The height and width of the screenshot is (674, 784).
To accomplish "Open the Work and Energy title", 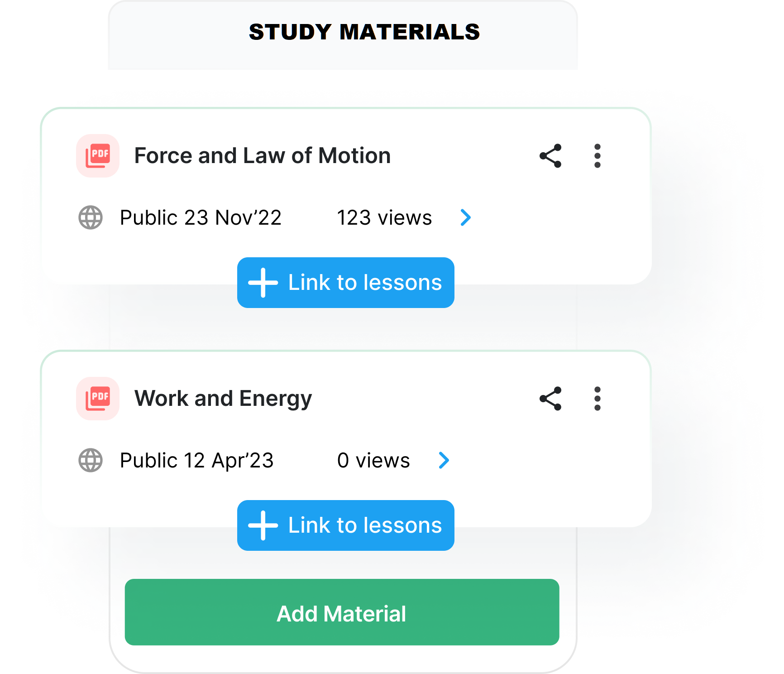I will pyautogui.click(x=223, y=399).
